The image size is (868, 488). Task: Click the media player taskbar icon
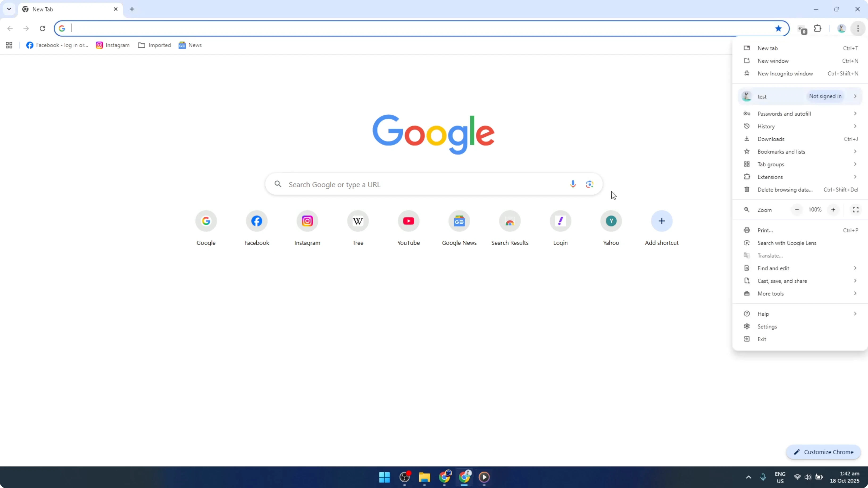484,477
